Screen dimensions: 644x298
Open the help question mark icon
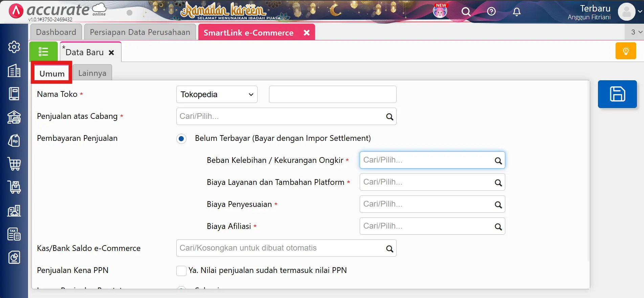pyautogui.click(x=491, y=12)
